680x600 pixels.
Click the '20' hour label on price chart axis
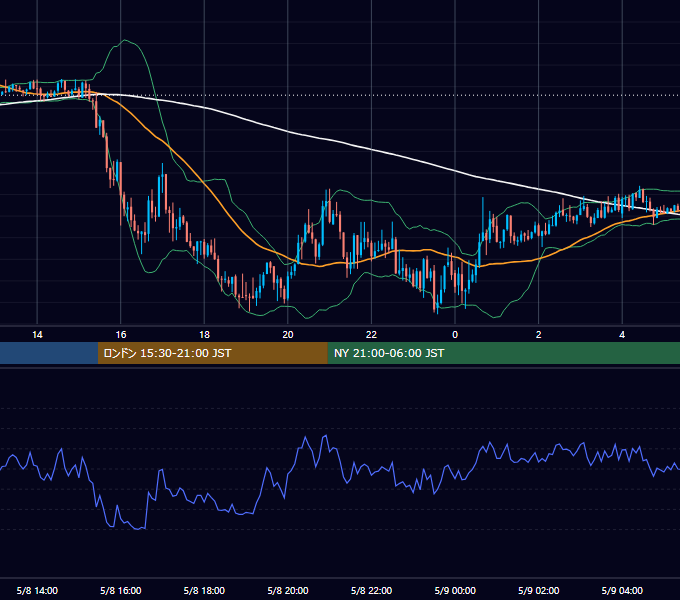[288, 335]
